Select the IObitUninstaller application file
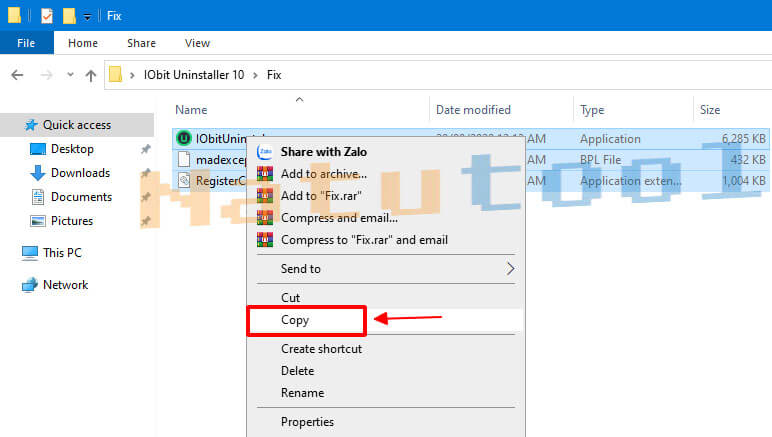 click(x=221, y=139)
